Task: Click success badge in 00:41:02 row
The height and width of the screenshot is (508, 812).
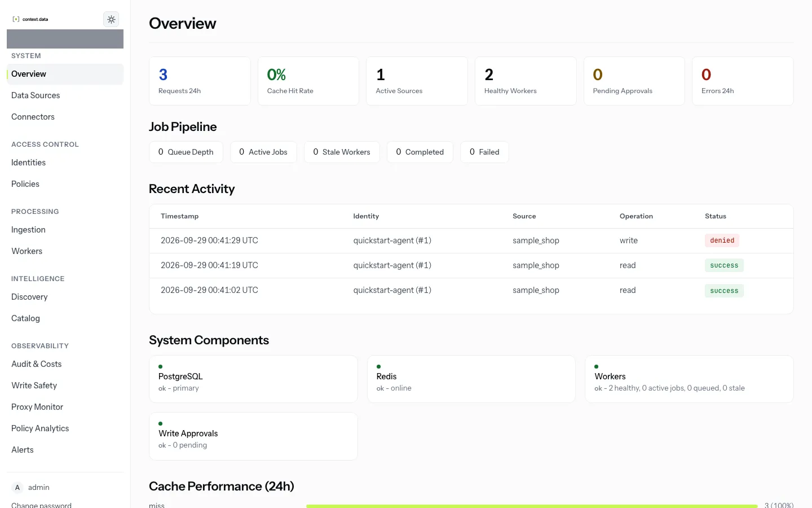Action: point(724,291)
